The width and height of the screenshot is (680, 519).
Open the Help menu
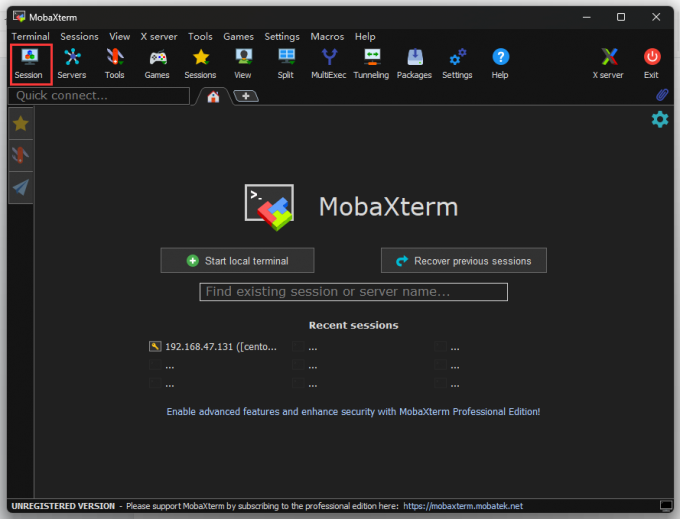pos(365,36)
